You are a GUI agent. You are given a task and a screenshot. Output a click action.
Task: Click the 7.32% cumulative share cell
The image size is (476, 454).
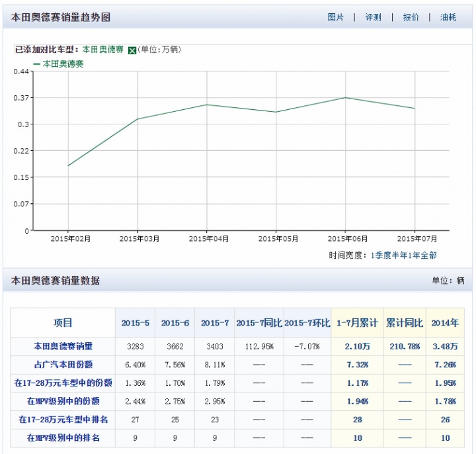point(357,365)
